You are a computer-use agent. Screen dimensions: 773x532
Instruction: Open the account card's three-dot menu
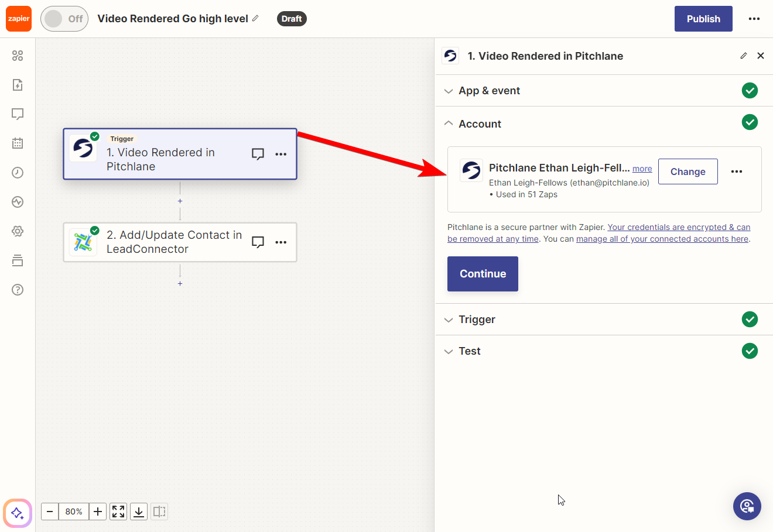pyautogui.click(x=737, y=171)
